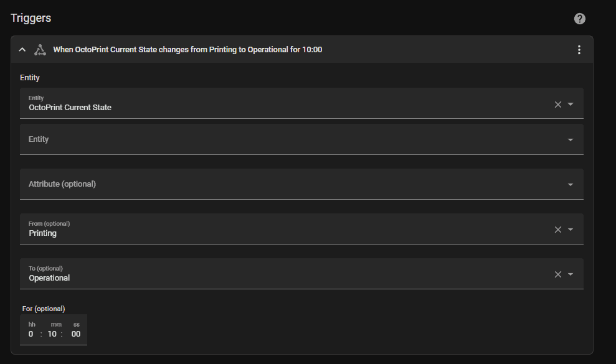Open the From (optional) dropdown arrow
This screenshot has height=364, width=616.
coord(571,230)
